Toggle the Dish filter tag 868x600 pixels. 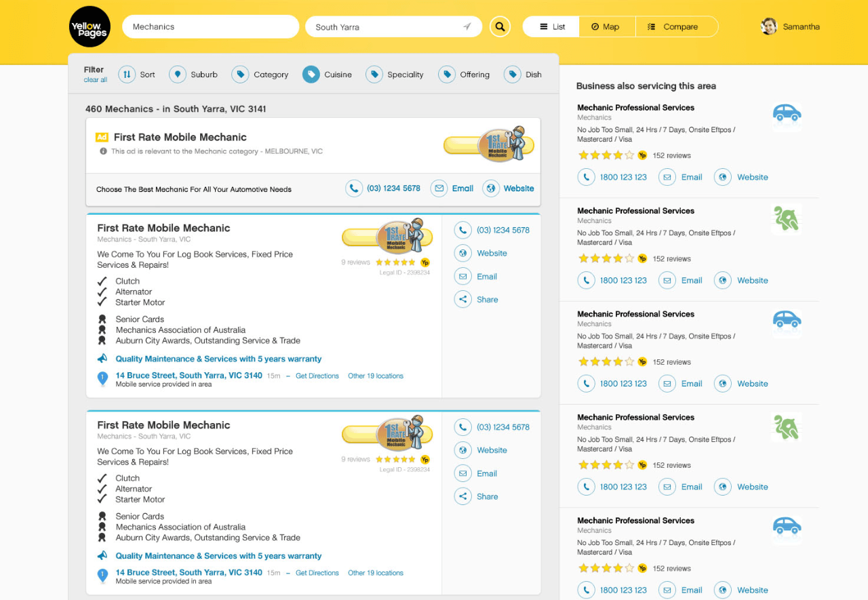[513, 75]
